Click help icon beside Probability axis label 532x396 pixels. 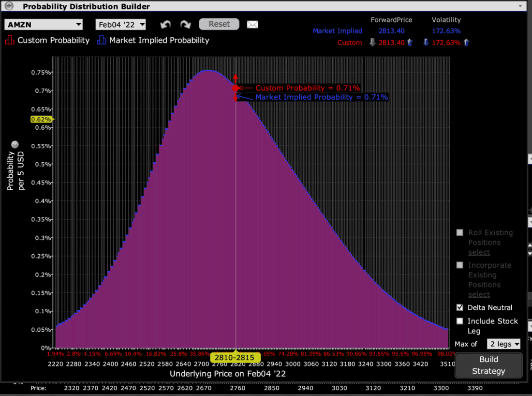pyautogui.click(x=15, y=145)
